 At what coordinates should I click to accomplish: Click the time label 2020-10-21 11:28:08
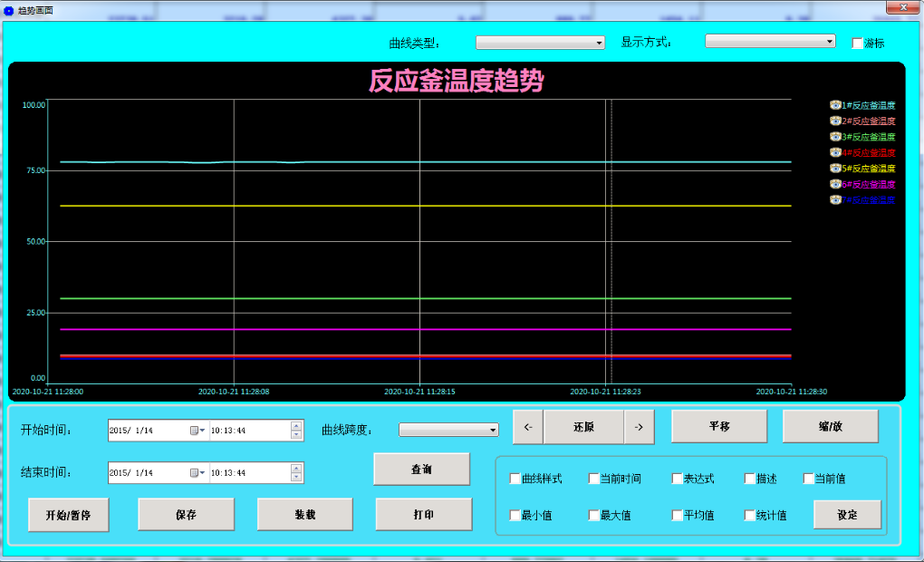[x=234, y=392]
